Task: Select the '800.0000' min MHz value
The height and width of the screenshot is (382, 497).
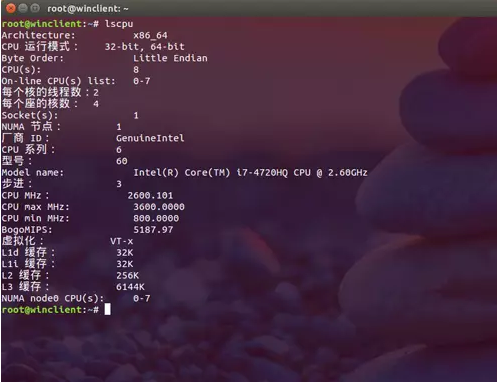Action: coord(156,218)
